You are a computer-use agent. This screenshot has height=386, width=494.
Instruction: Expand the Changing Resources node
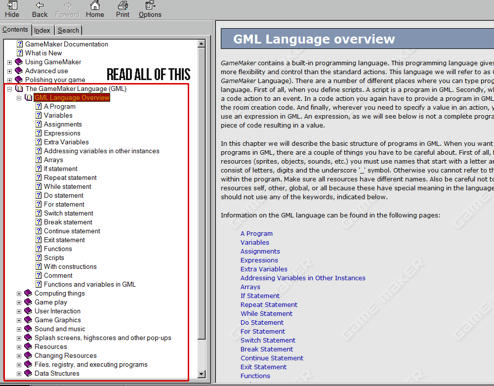(19, 356)
